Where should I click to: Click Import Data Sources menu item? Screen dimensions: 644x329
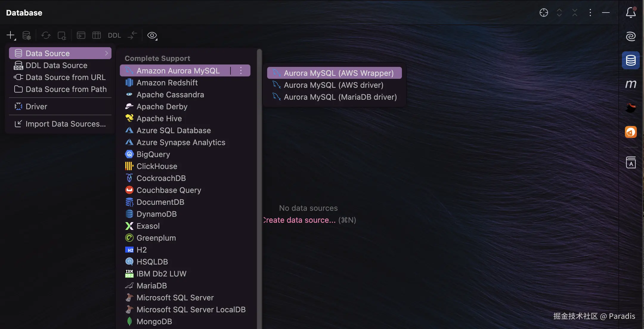(65, 124)
